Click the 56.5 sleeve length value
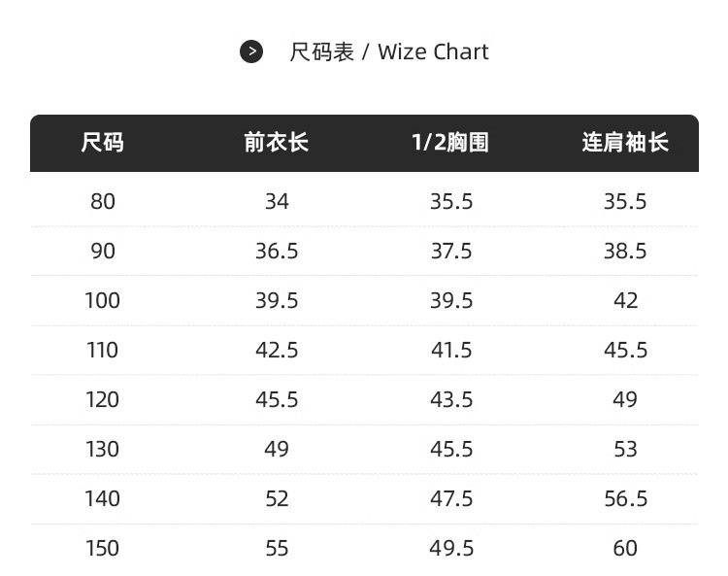This screenshot has height=576, width=728. (625, 499)
